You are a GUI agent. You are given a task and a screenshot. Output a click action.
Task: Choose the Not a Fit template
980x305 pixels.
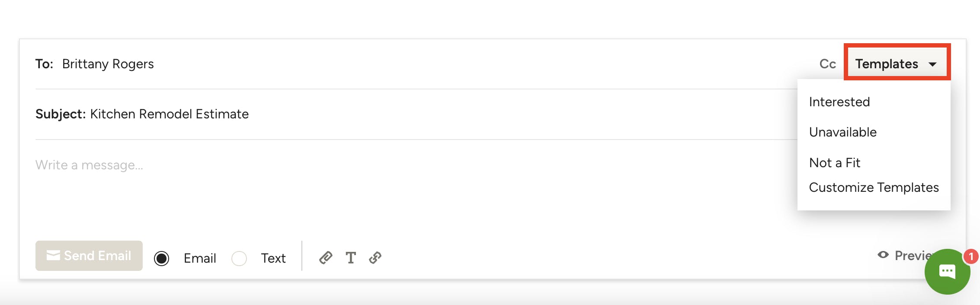coord(835,163)
